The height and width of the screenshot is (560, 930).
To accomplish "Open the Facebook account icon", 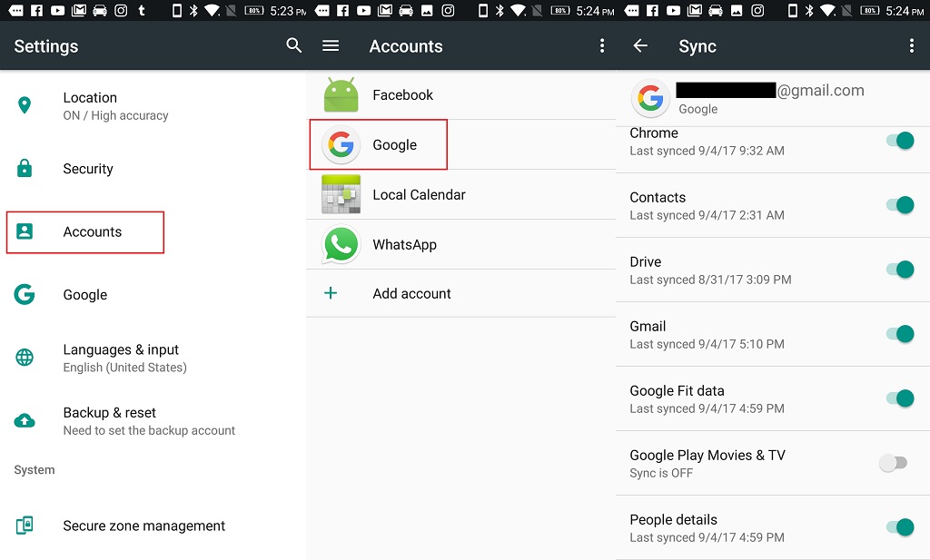I will [x=340, y=94].
